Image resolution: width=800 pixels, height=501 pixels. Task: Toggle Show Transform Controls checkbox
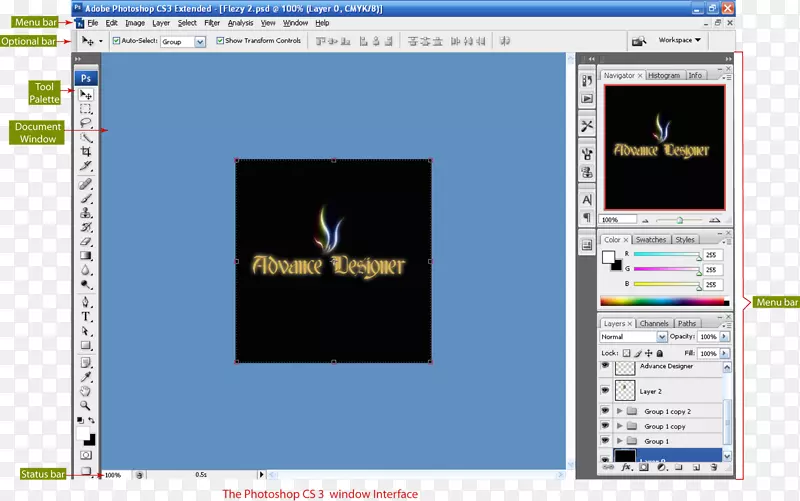point(220,40)
